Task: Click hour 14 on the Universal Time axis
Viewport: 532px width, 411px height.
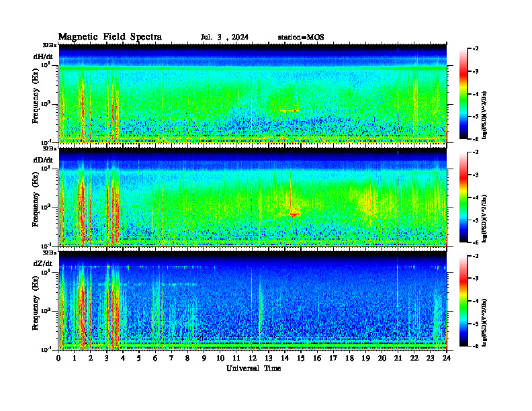Action: tap(285, 359)
